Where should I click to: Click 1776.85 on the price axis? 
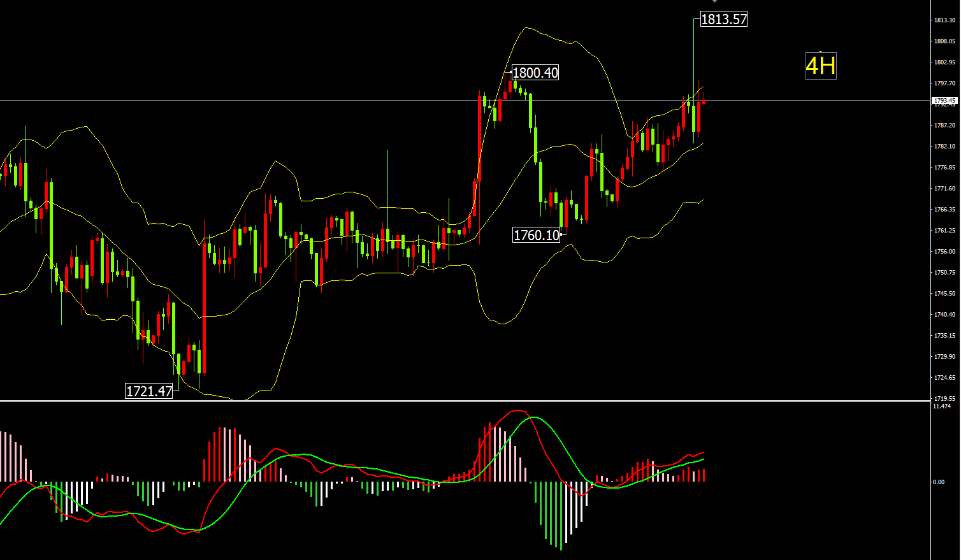pos(944,168)
